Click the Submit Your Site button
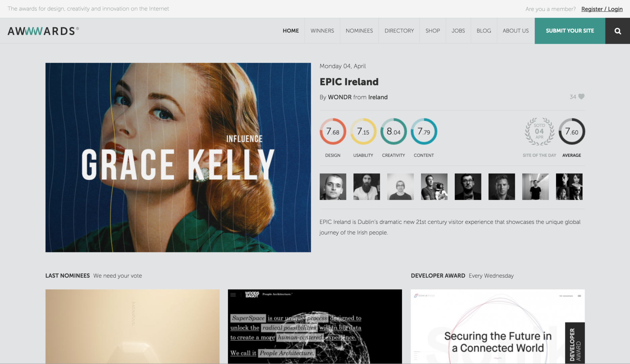This screenshot has width=630, height=364. coord(570,31)
